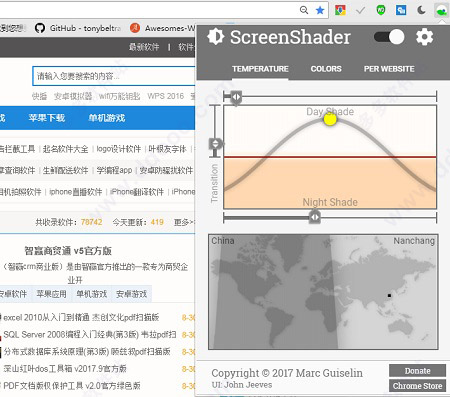The image size is (450, 397).
Task: Click the website search input field
Action: point(114,76)
